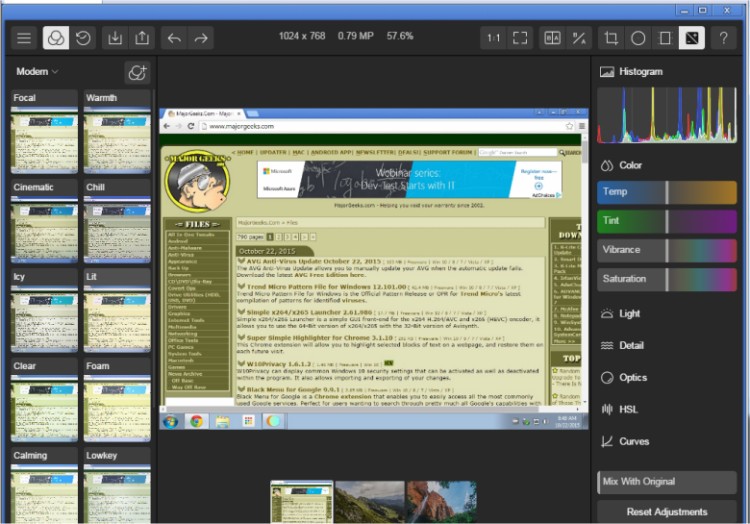Collapse the Color section

point(621,165)
